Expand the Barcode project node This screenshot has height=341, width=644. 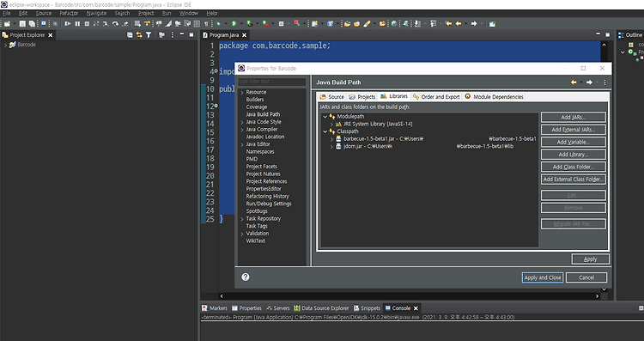click(5, 45)
